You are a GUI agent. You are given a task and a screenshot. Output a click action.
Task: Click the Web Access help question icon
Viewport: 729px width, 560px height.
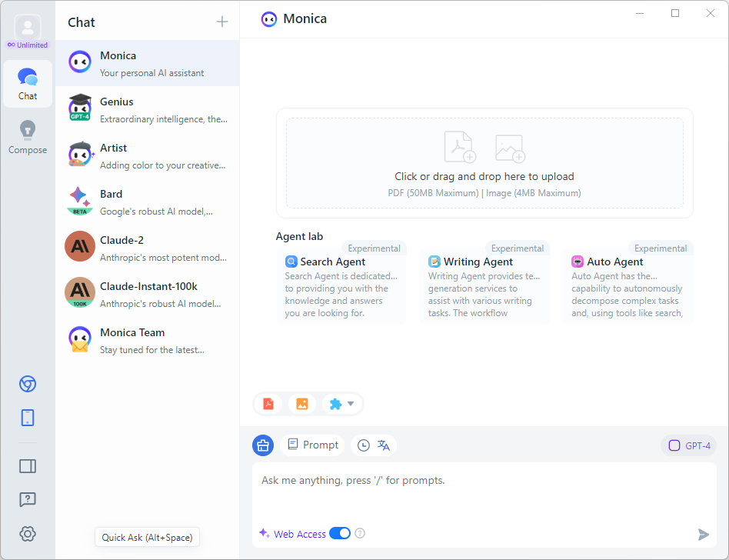coord(360,534)
